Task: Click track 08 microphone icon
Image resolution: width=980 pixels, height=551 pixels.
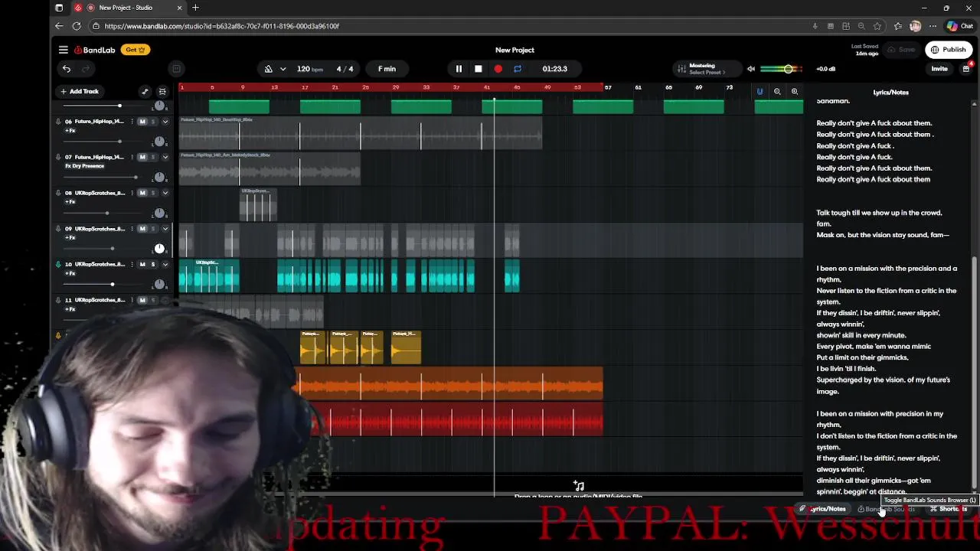Action: pyautogui.click(x=58, y=193)
